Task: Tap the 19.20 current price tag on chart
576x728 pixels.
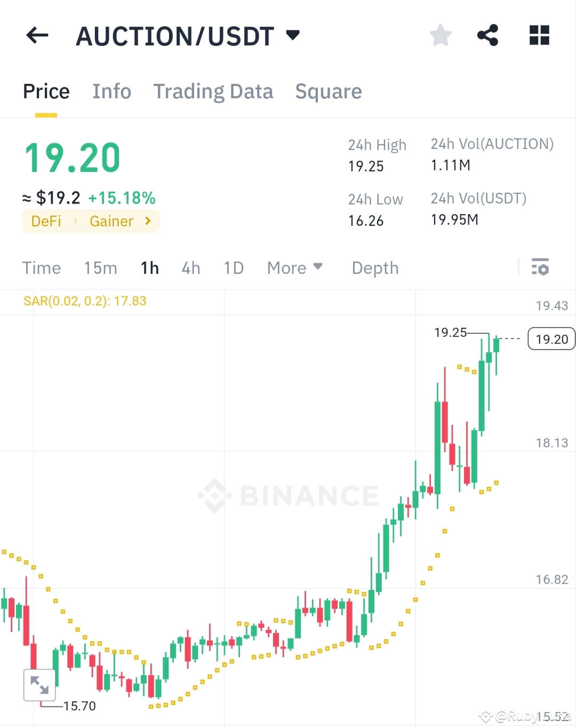Action: [x=551, y=338]
